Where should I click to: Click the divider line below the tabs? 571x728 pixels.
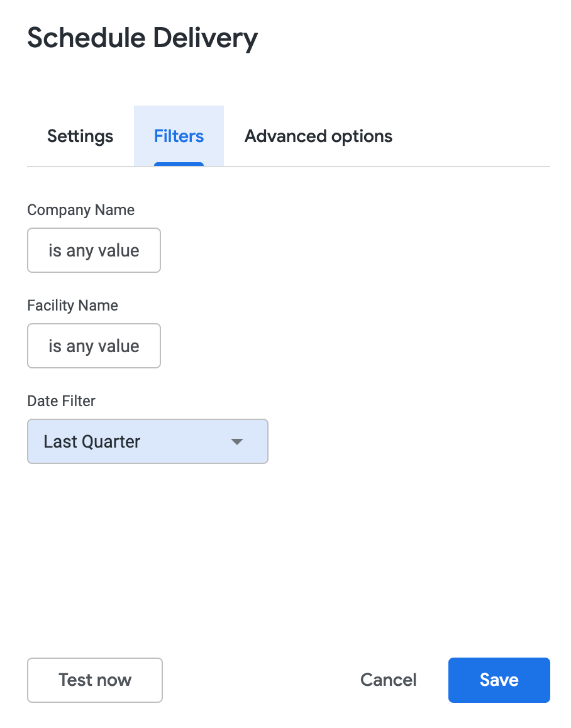pyautogui.click(x=377, y=167)
